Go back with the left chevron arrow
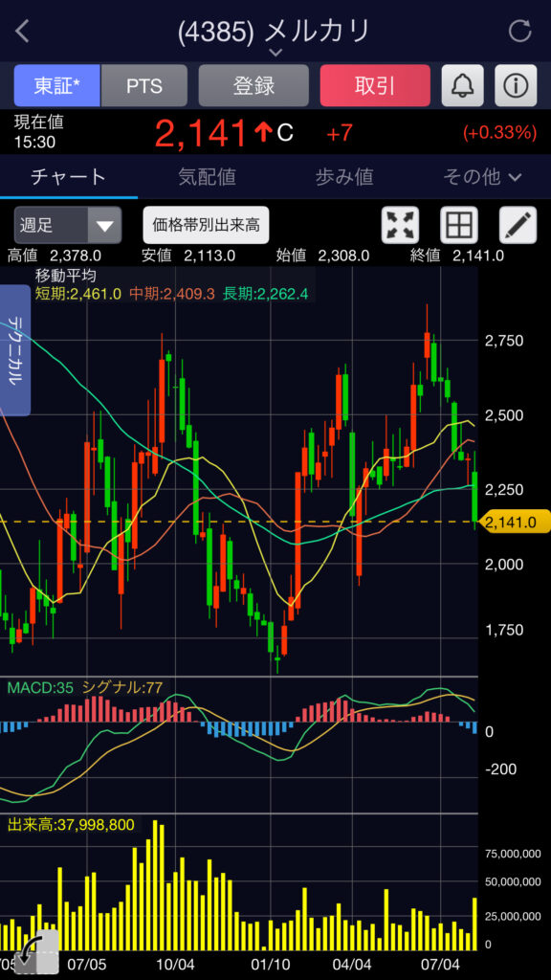The image size is (551, 980). coord(23,32)
